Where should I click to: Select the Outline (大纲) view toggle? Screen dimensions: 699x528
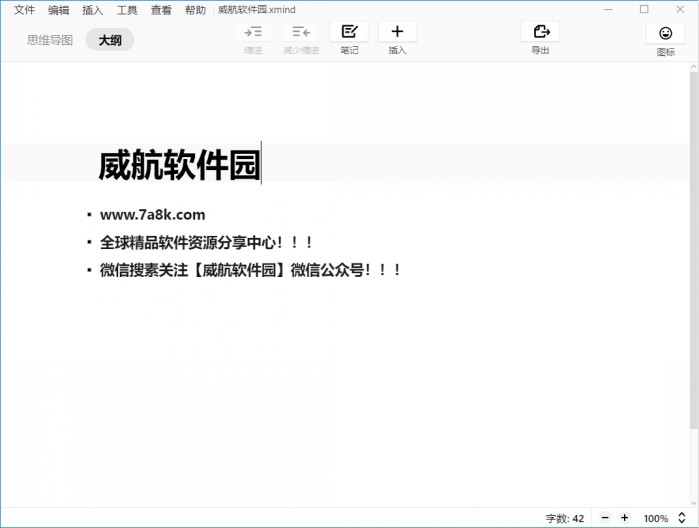(110, 41)
